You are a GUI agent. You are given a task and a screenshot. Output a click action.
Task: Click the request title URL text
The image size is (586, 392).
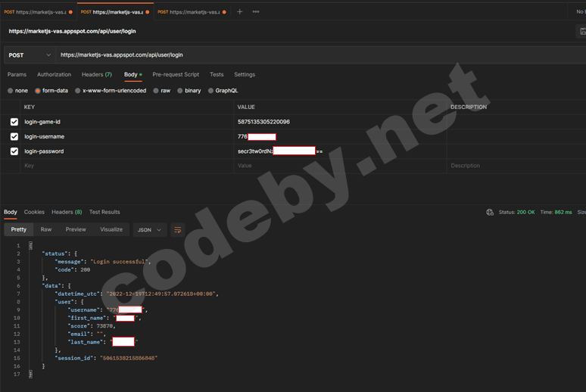72,31
